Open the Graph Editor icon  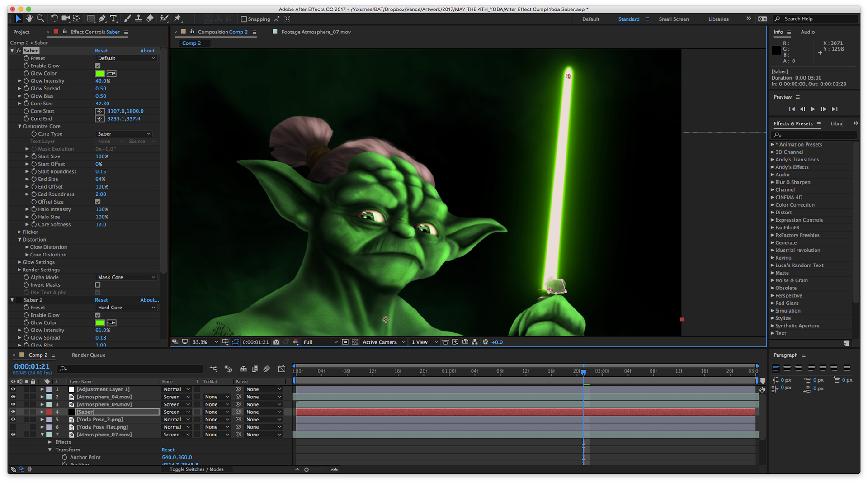(x=282, y=369)
